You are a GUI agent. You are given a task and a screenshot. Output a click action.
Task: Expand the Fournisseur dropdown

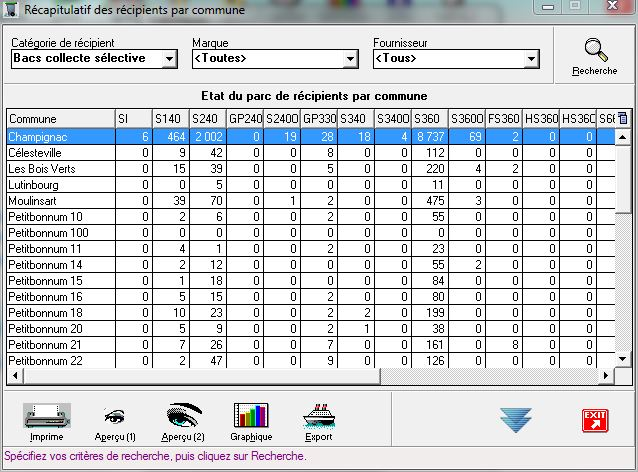530,59
